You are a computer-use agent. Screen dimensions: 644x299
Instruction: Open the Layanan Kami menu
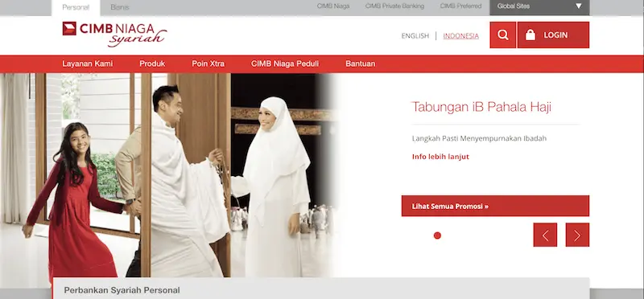point(88,63)
